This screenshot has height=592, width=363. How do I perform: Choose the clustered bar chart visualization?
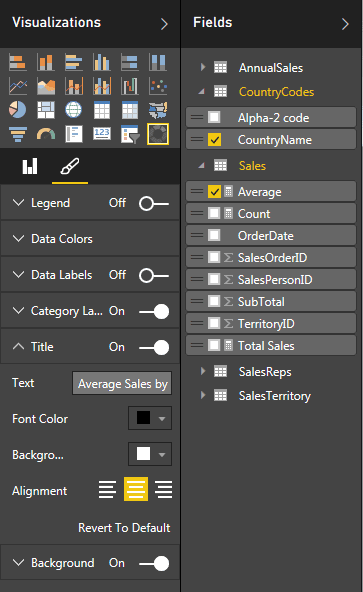click(74, 62)
